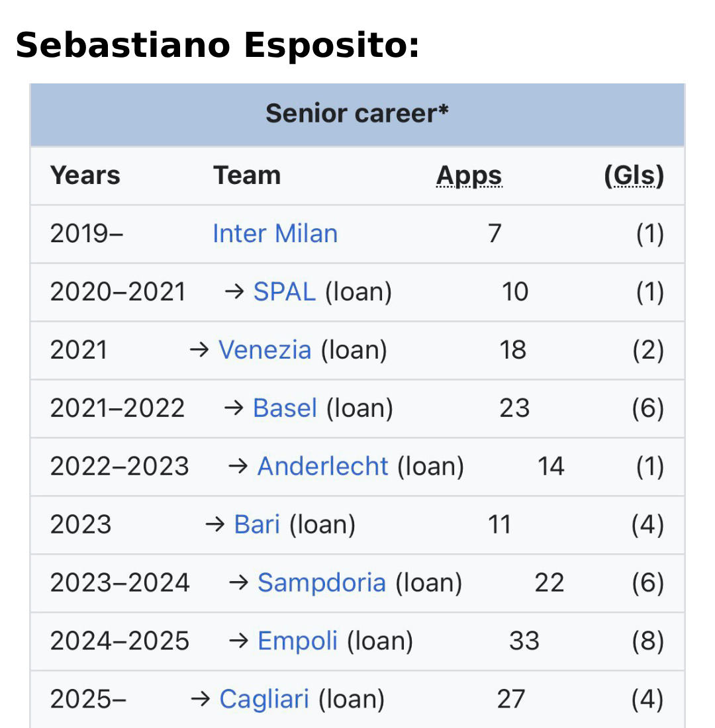The height and width of the screenshot is (728, 715).
Task: Click the 33 appearances value for Empoli
Action: click(x=524, y=641)
